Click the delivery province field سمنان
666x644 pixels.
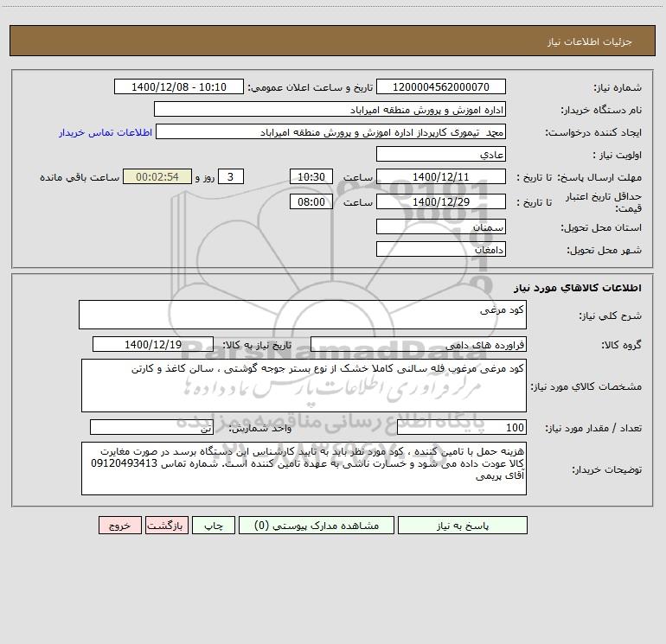(x=441, y=226)
